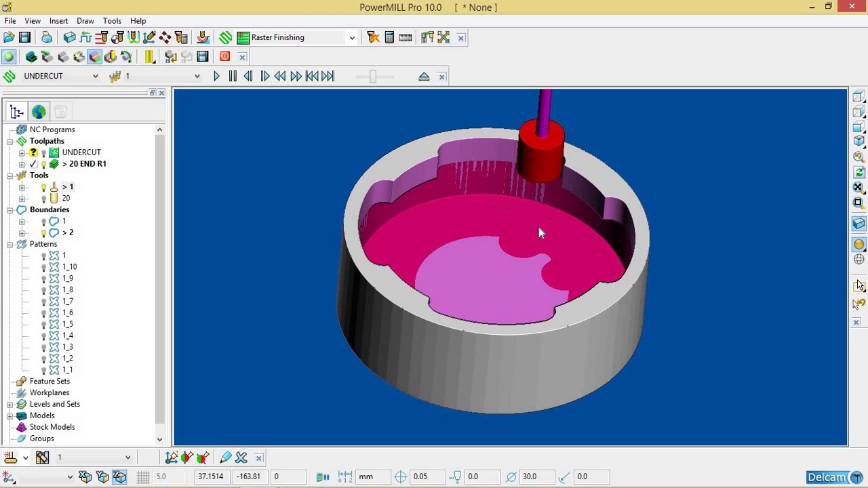Click the eject icon in simulation toolbar
868x488 pixels.
point(424,77)
